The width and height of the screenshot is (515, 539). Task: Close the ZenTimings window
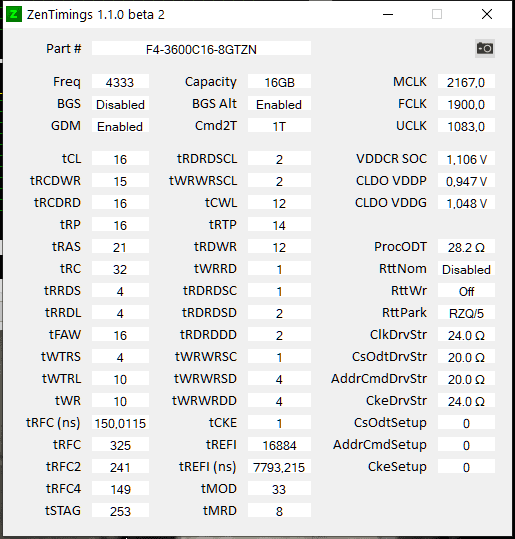(487, 14)
